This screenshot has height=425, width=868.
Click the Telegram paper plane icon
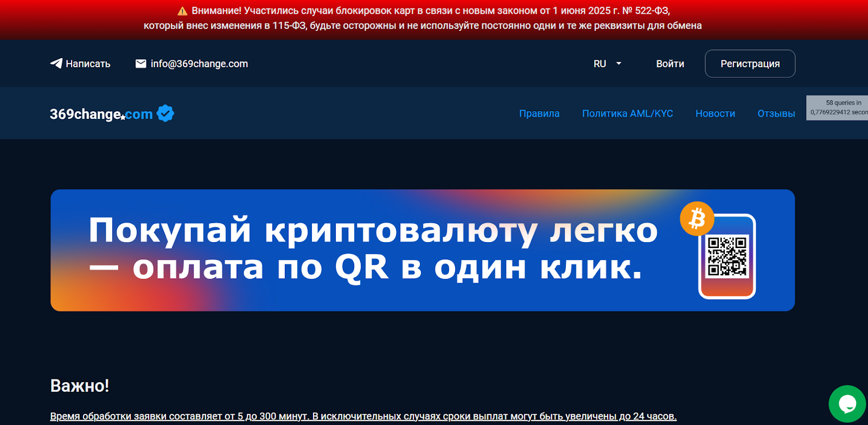click(56, 64)
